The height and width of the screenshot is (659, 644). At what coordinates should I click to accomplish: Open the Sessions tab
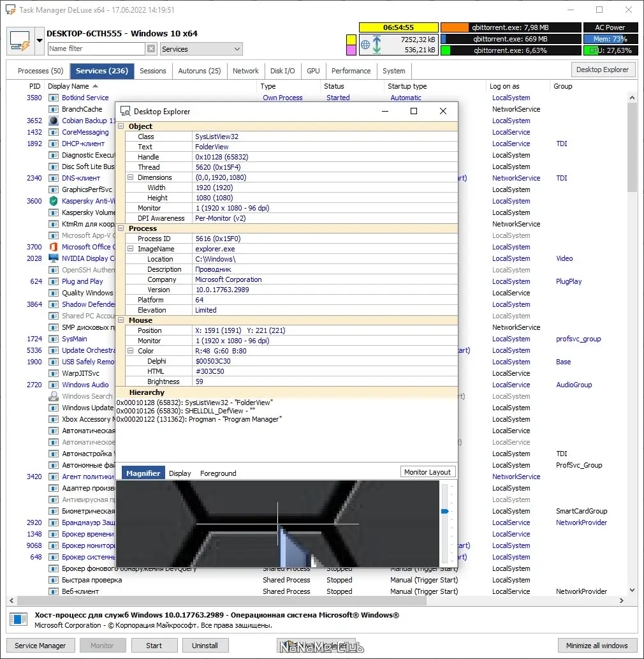(x=153, y=71)
